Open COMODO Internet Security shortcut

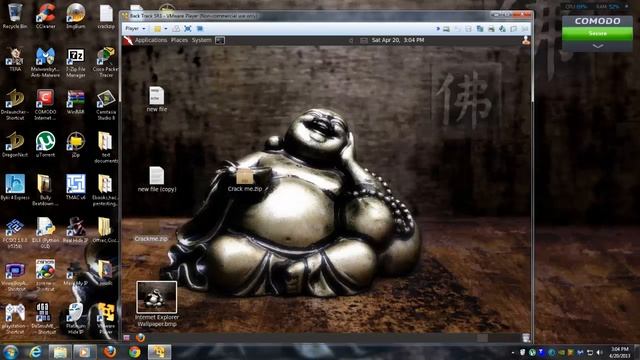[45, 105]
